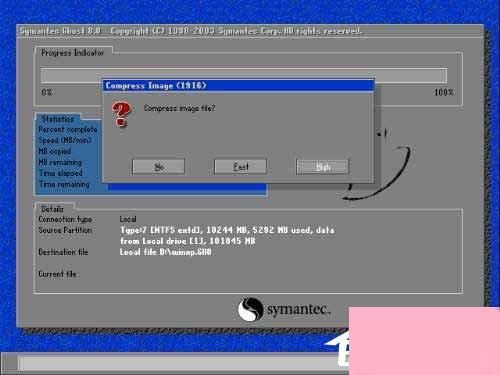This screenshot has width=500, height=375.
Task: Click the "Type:7 [NTFS extd]" partition details
Action: point(227,230)
